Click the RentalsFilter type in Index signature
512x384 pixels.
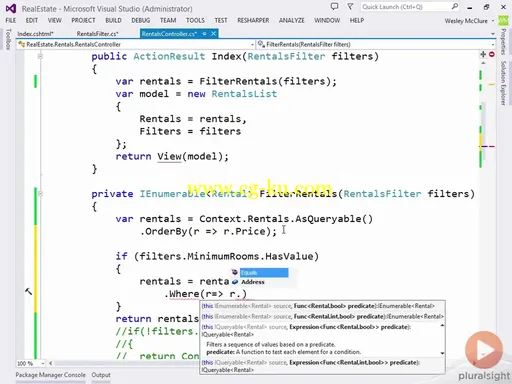[x=286, y=56]
